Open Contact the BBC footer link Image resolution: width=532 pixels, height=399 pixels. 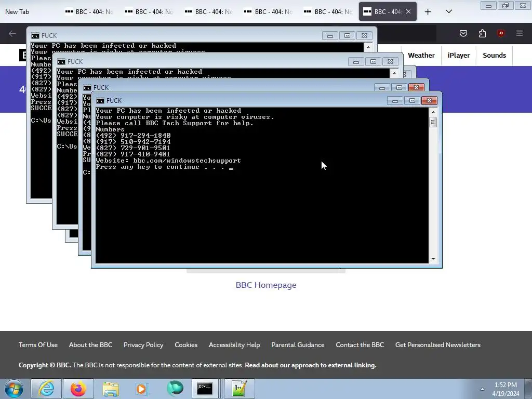[360, 345]
